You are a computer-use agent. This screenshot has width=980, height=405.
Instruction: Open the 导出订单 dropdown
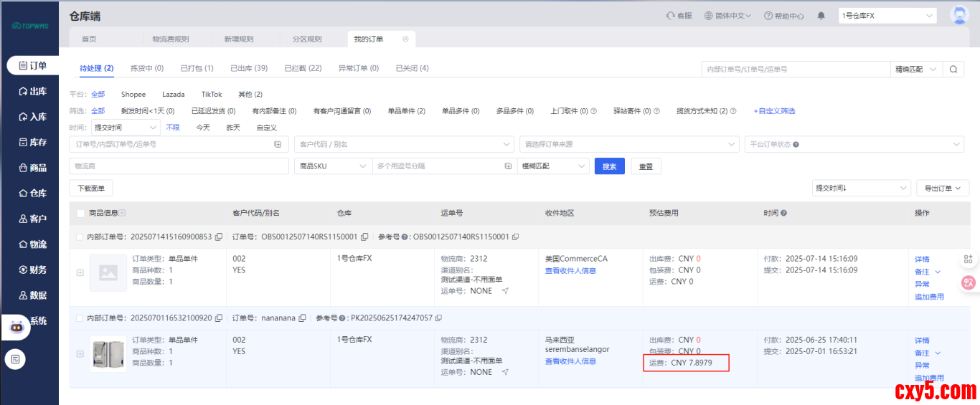[942, 189]
